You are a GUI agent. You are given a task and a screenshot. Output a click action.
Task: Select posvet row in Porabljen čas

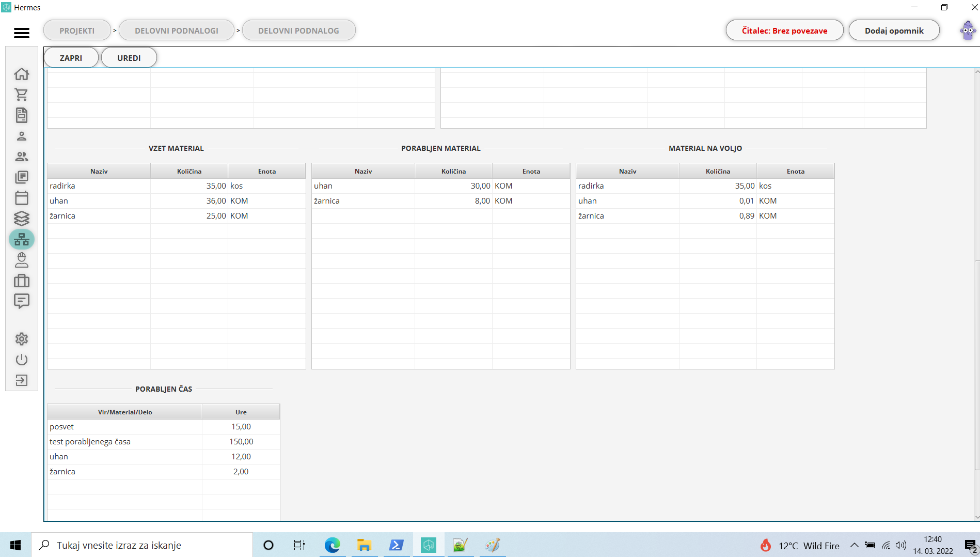click(163, 427)
